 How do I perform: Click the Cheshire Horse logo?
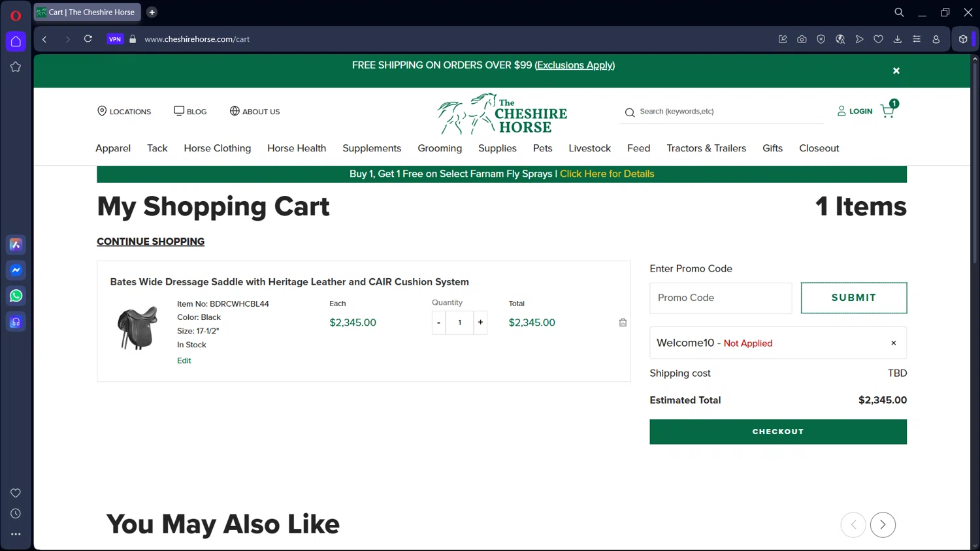coord(502,114)
